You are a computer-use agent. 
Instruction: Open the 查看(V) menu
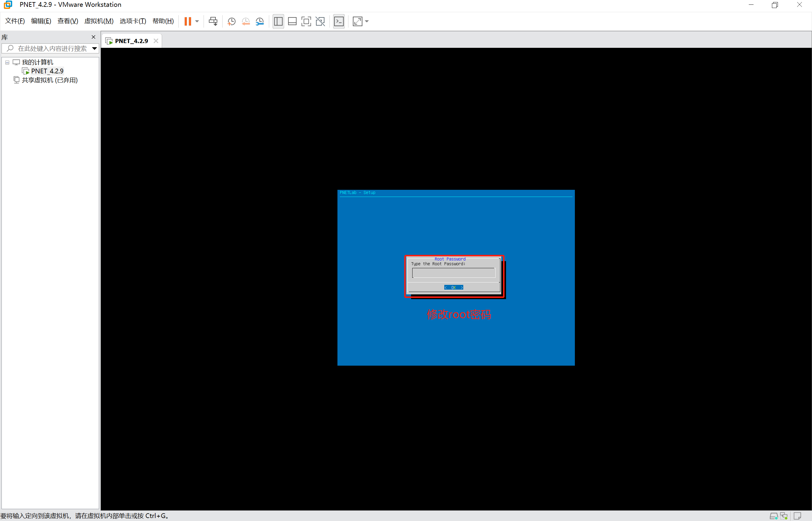68,21
